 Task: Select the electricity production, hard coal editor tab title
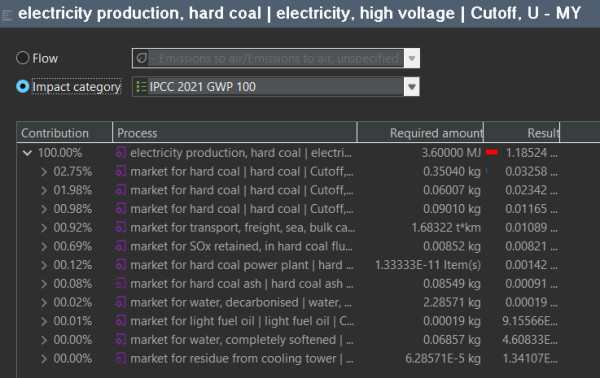click(x=300, y=14)
